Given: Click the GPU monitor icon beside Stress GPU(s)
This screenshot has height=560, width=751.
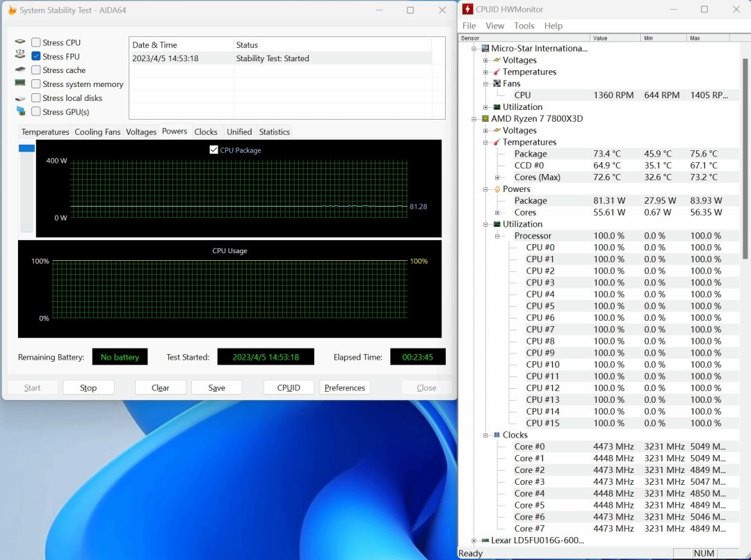Looking at the screenshot, I should tap(20, 111).
